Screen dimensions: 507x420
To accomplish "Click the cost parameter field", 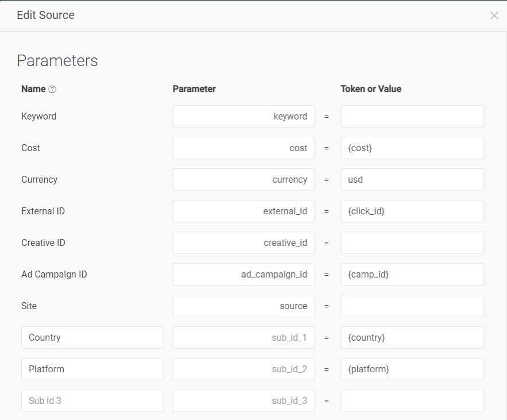I will click(x=243, y=148).
